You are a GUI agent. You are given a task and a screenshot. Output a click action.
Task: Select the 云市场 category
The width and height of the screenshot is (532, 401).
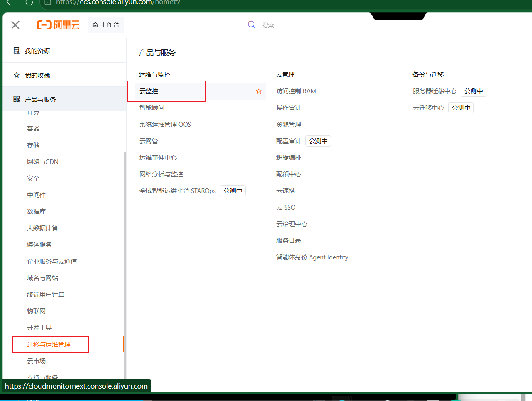point(37,361)
